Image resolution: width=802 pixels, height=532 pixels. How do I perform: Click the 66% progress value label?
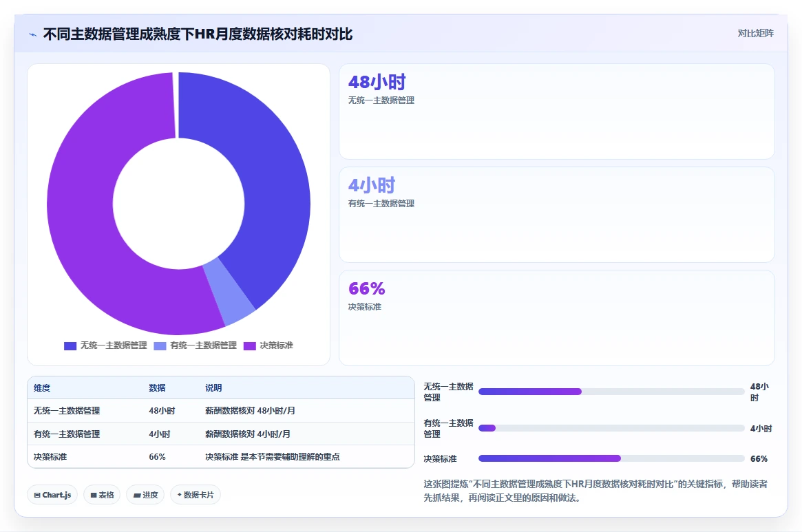point(759,459)
